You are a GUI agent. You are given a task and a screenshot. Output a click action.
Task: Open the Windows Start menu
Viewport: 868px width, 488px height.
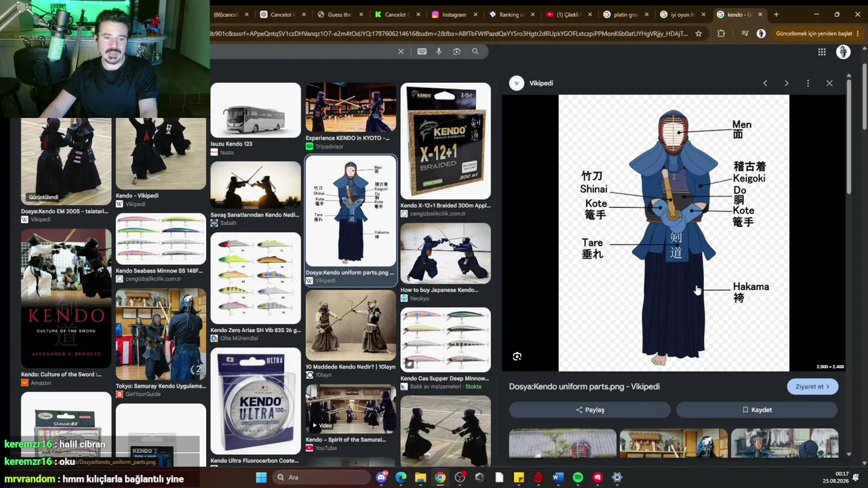[261, 477]
